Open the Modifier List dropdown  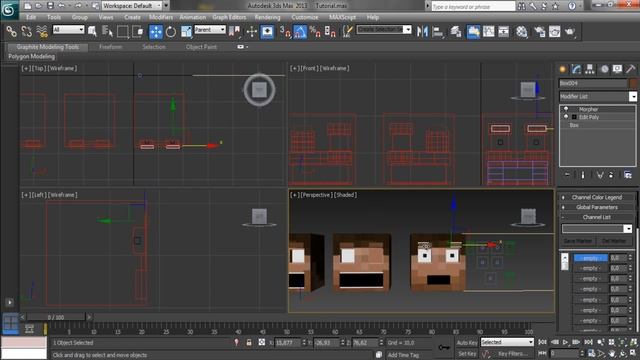pyautogui.click(x=598, y=96)
